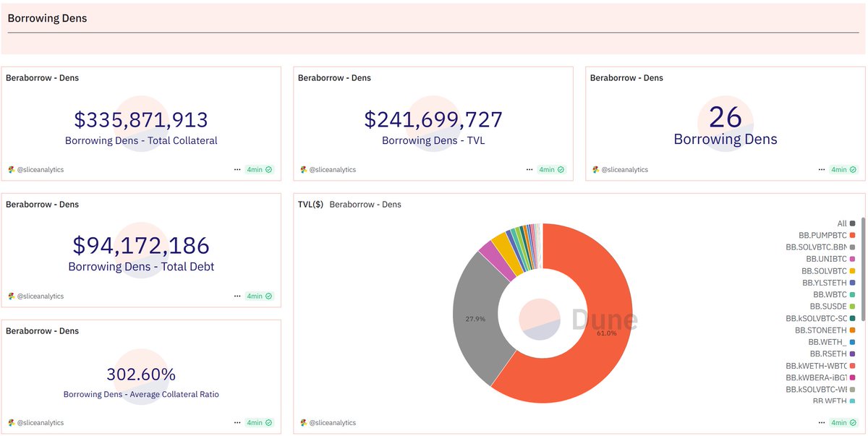Click the 302.60% collateral ratio value
The width and height of the screenshot is (868, 436).
(141, 375)
